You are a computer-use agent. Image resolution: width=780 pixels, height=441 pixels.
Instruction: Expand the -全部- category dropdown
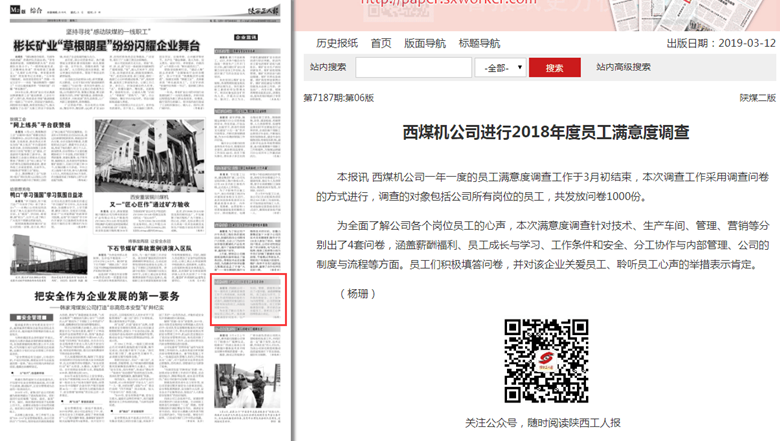pyautogui.click(x=500, y=67)
